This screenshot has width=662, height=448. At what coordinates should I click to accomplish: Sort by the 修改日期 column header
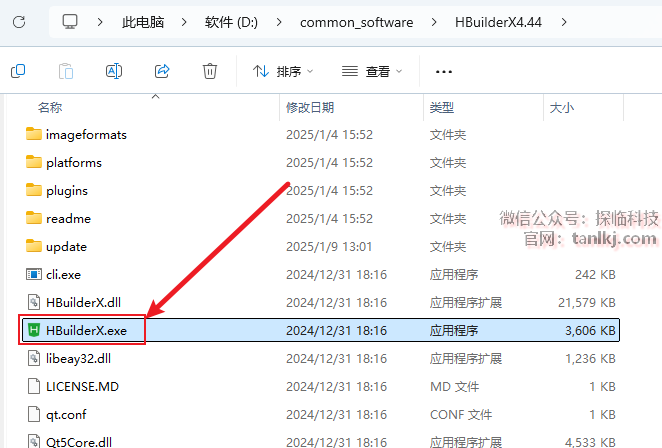coord(310,108)
